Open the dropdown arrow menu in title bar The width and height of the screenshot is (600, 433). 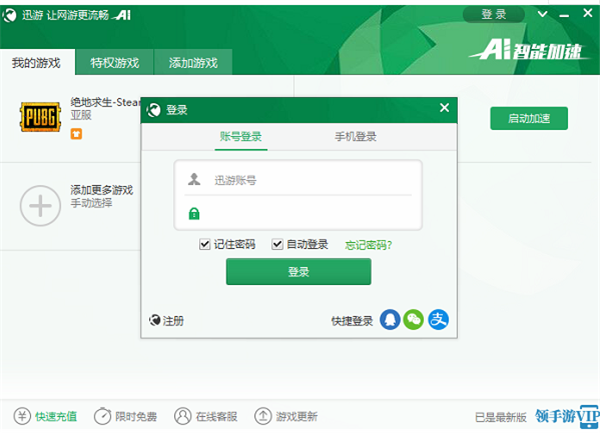542,15
